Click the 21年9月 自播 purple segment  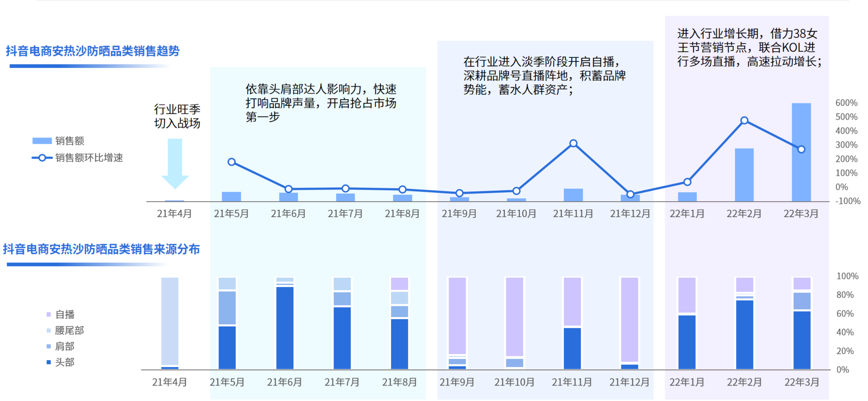click(457, 316)
